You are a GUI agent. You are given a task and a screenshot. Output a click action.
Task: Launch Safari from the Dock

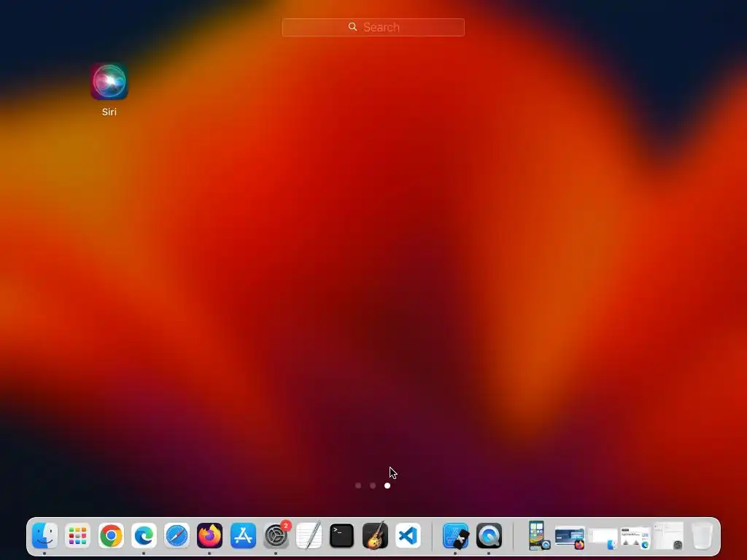coord(177,536)
